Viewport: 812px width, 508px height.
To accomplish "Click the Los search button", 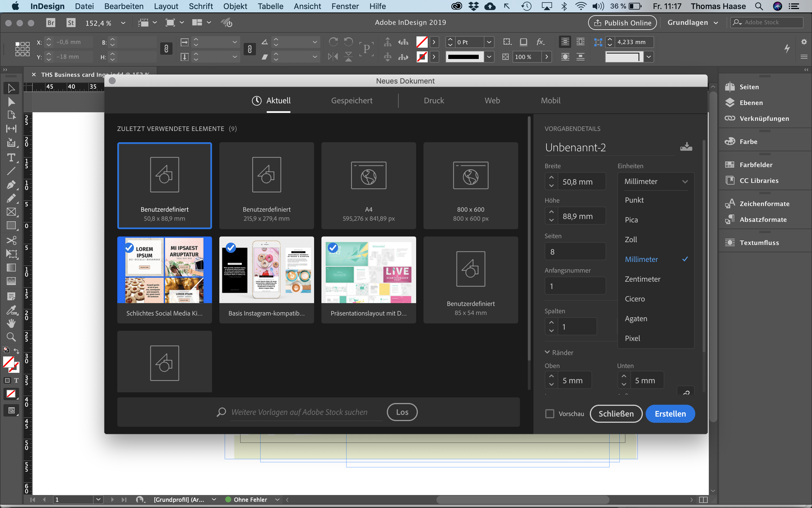I will coord(402,412).
